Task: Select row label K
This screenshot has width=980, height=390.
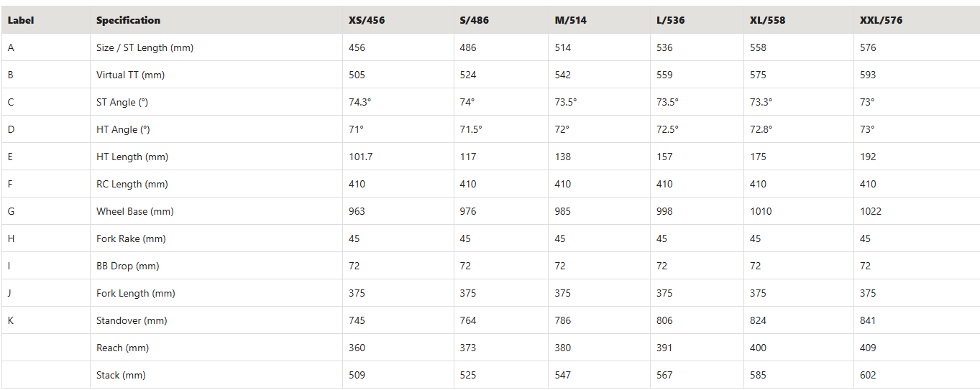Action: (11, 320)
